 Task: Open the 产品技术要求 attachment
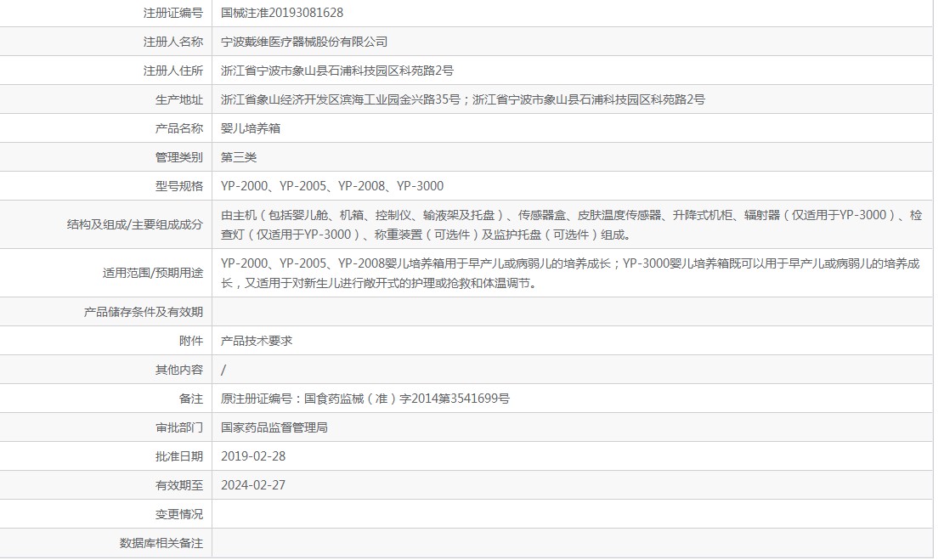coord(257,341)
